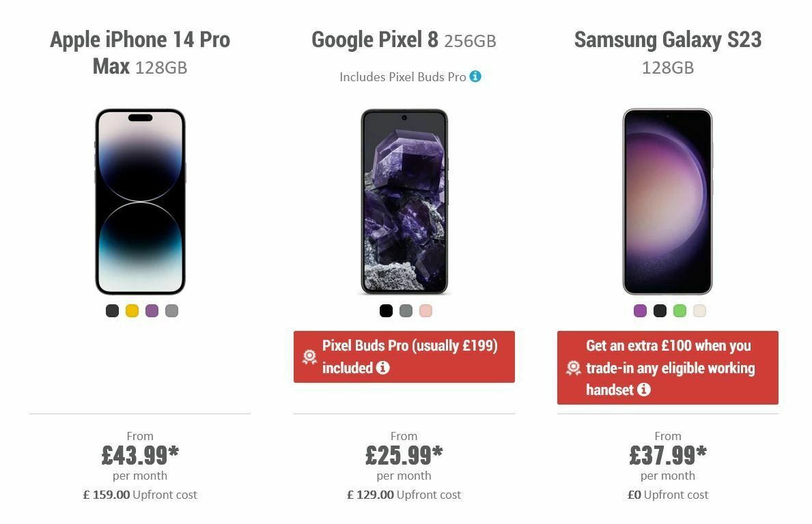The image size is (812, 524).
Task: Click the Pixel Buds Pro included promo banner
Action: [404, 356]
